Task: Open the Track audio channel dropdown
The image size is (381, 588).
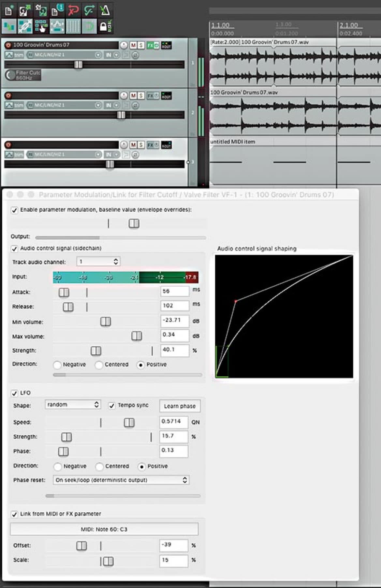Action: click(x=98, y=262)
